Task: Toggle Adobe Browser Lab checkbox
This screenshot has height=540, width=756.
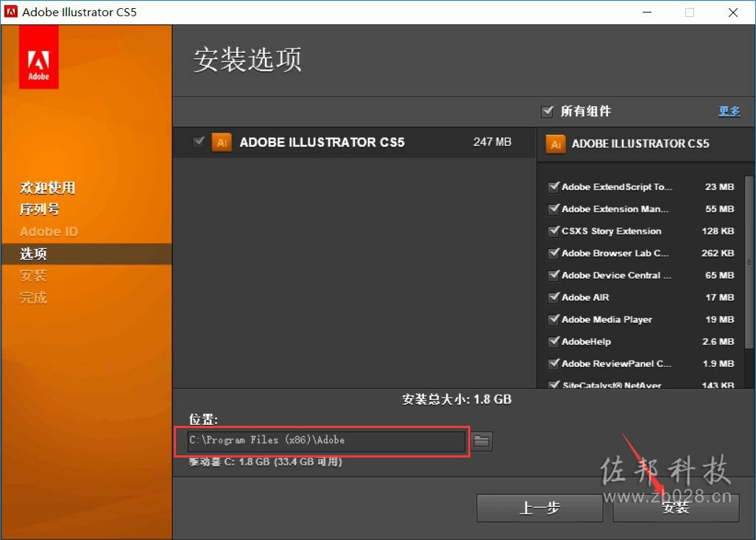Action: pos(554,253)
